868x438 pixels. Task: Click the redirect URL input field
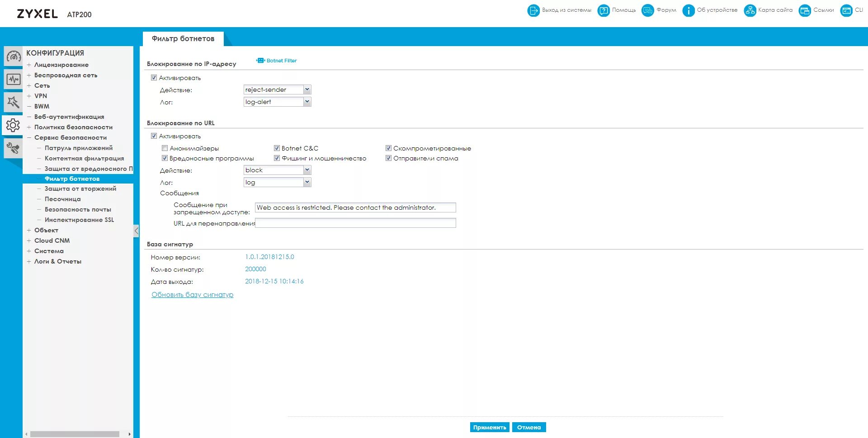(x=355, y=223)
